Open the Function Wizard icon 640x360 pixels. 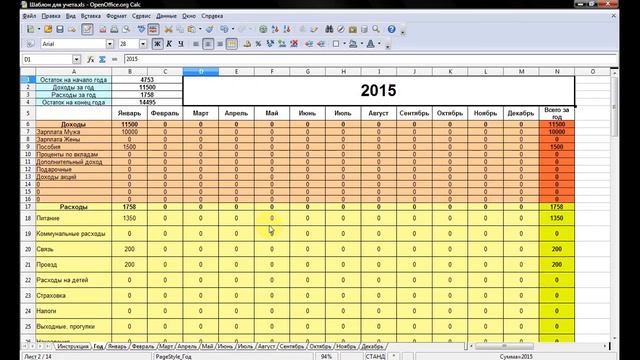[91, 60]
